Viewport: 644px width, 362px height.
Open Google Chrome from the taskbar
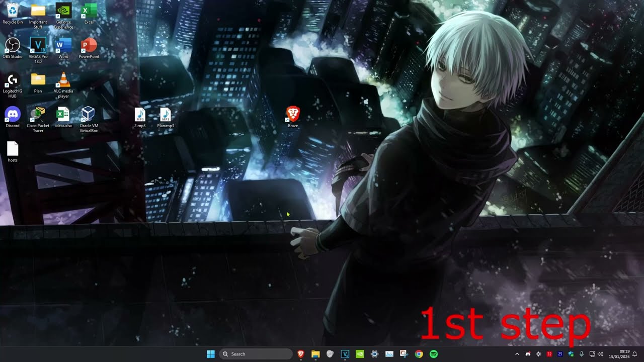tap(419, 354)
